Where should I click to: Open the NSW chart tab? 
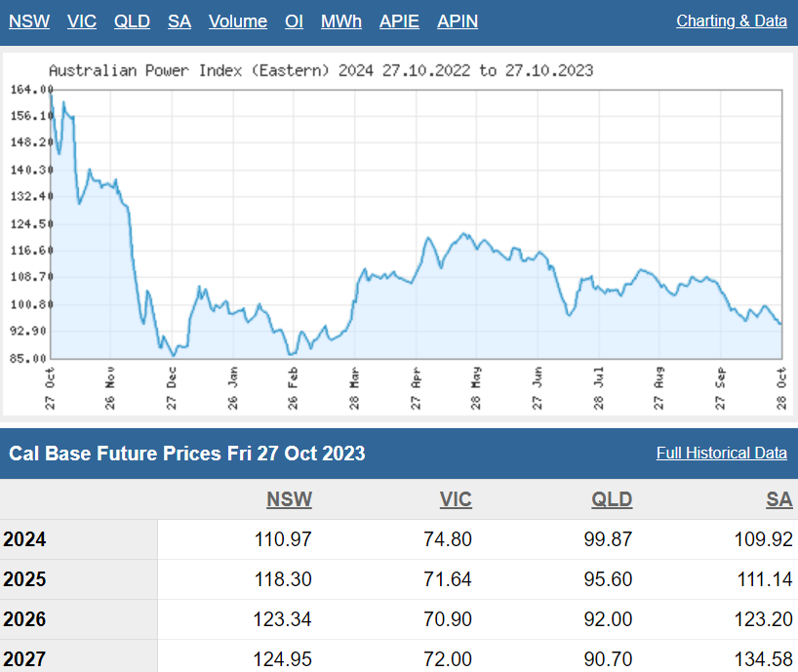29,20
